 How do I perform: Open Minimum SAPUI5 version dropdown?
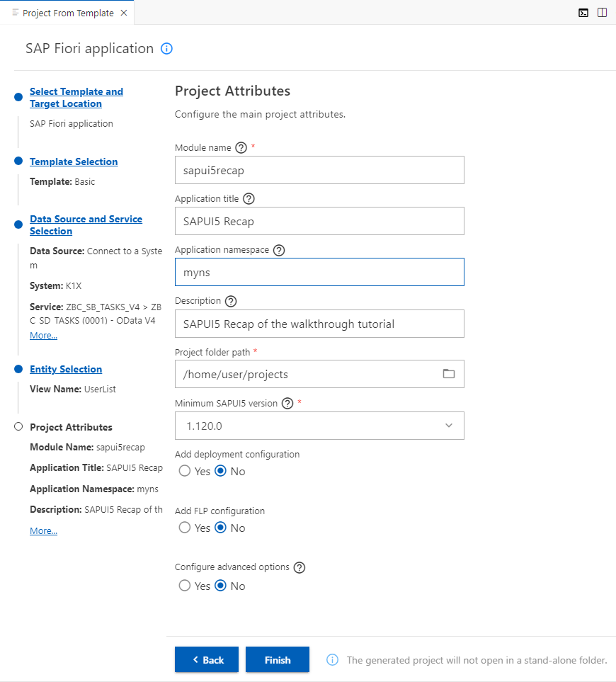point(319,426)
